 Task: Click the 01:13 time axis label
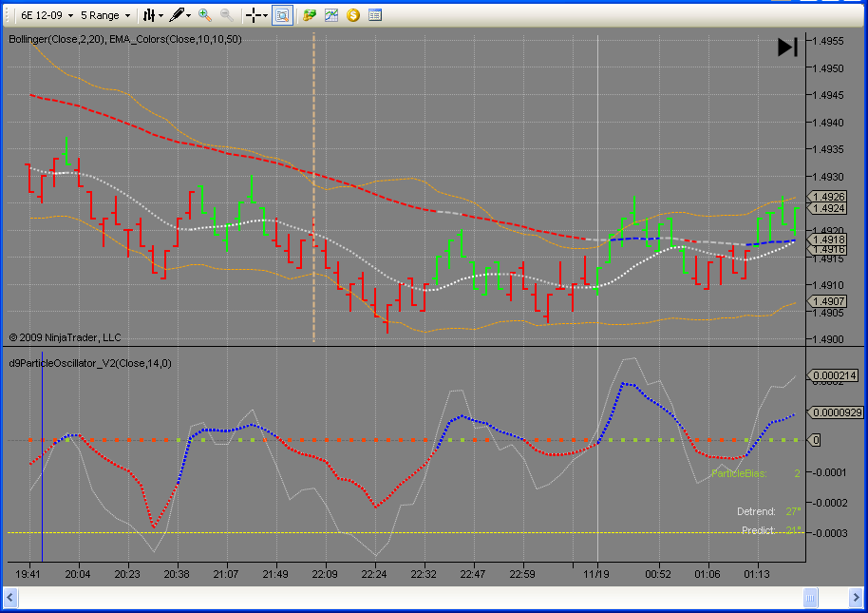click(756, 574)
